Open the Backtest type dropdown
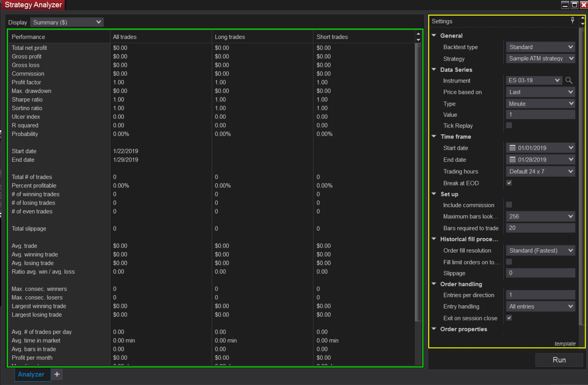 540,47
